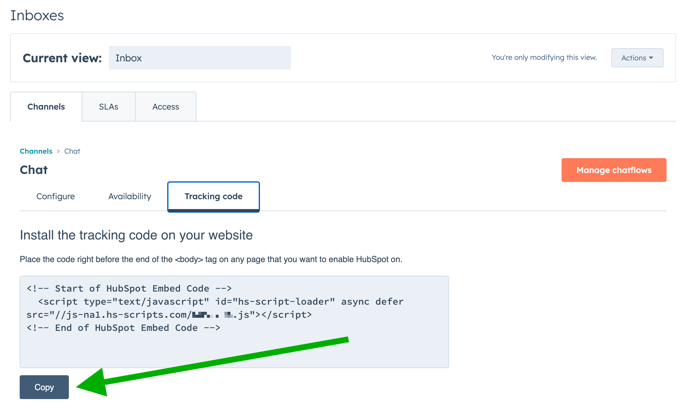The width and height of the screenshot is (688, 408).
Task: Switch to the Channels tab
Action: coord(46,107)
